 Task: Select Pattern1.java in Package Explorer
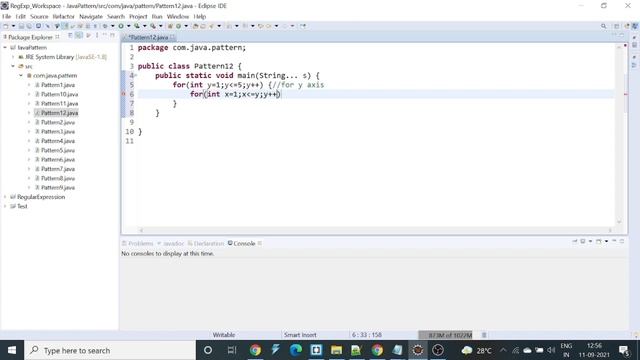click(58, 85)
